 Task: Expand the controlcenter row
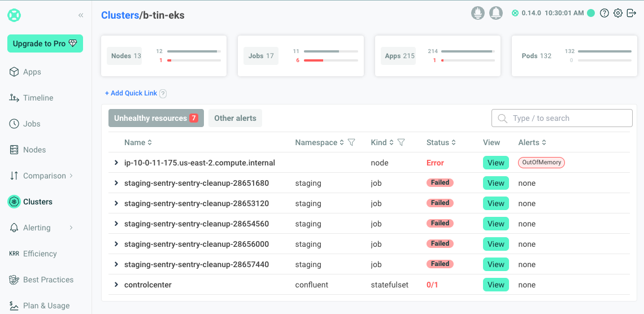(x=116, y=285)
